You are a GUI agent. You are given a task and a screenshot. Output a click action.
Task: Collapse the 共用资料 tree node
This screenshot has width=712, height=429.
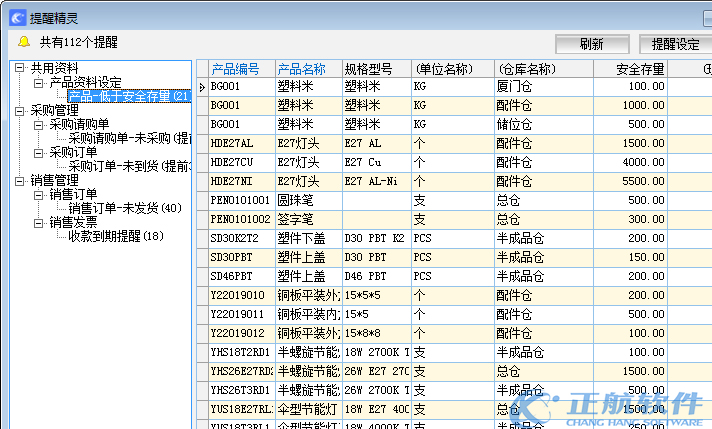[21, 68]
